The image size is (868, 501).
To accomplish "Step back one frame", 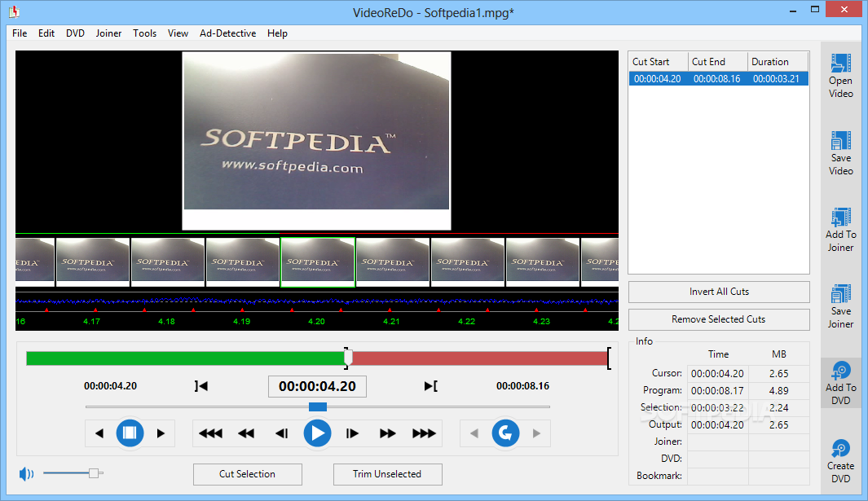I will 282,433.
